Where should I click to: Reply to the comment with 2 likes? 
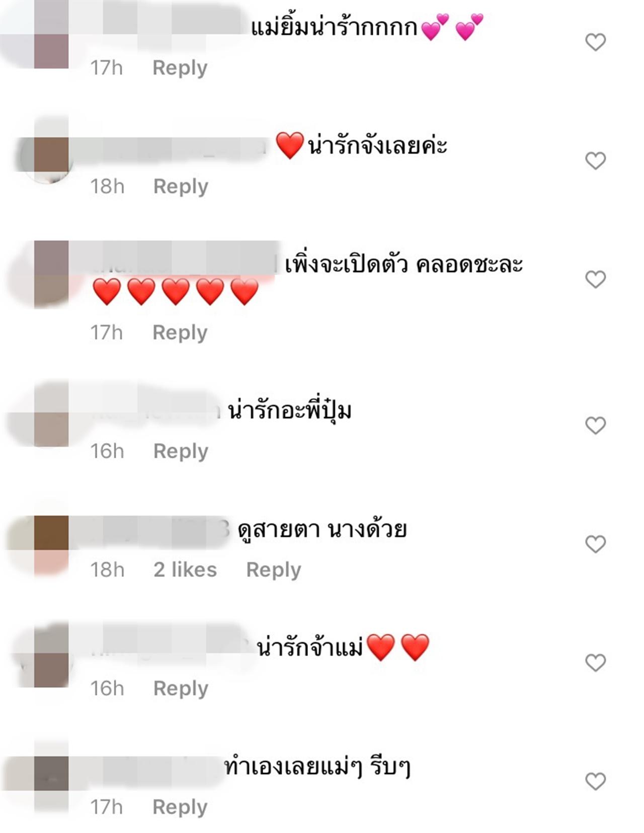[274, 570]
